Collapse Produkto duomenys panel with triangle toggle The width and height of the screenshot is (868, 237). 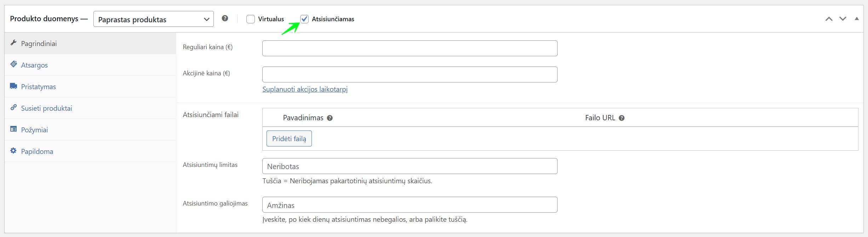[x=857, y=19]
